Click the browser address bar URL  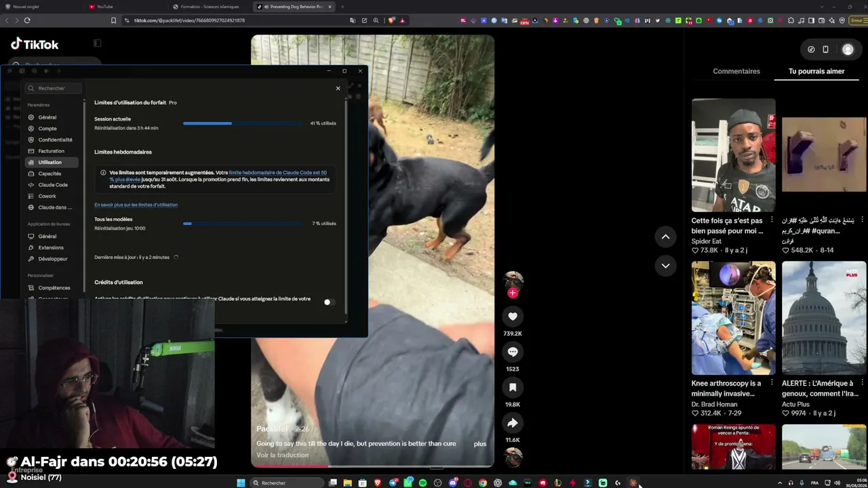189,20
